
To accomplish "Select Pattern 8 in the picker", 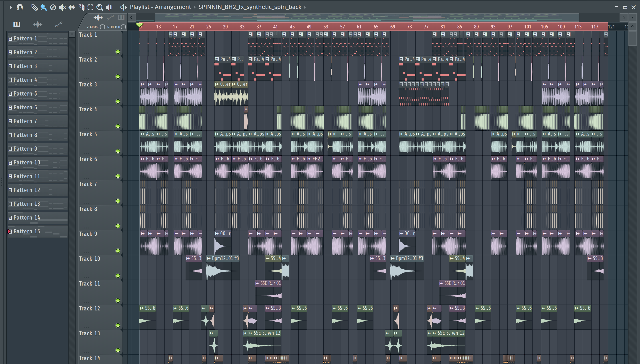I will point(38,135).
